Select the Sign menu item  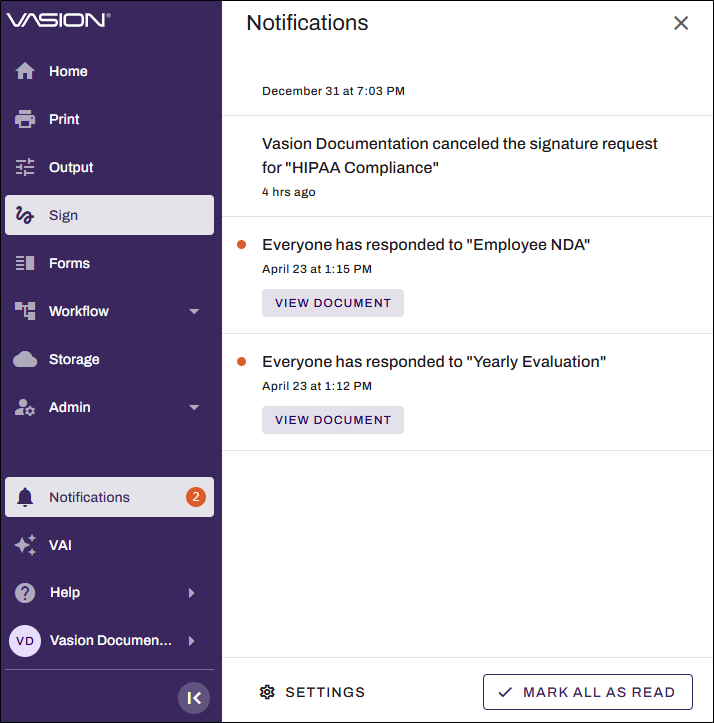(109, 215)
